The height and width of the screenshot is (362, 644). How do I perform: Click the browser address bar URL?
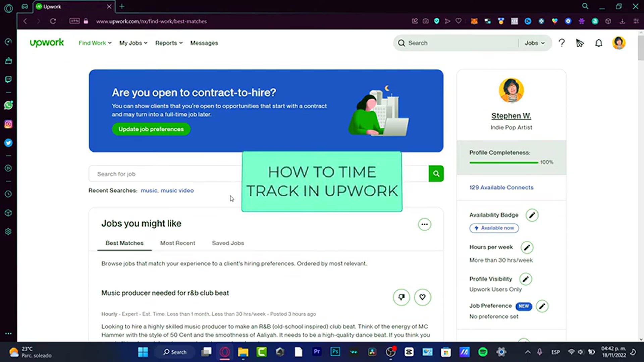click(151, 21)
